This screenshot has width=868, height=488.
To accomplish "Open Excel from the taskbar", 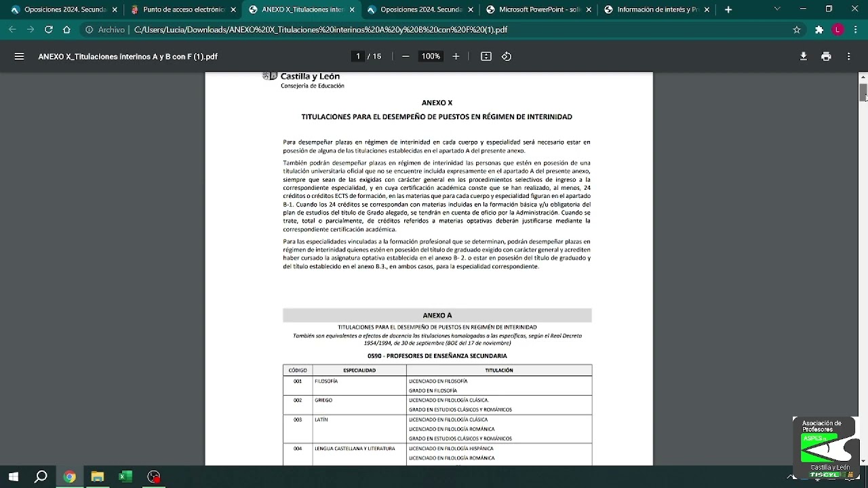I will click(x=125, y=476).
